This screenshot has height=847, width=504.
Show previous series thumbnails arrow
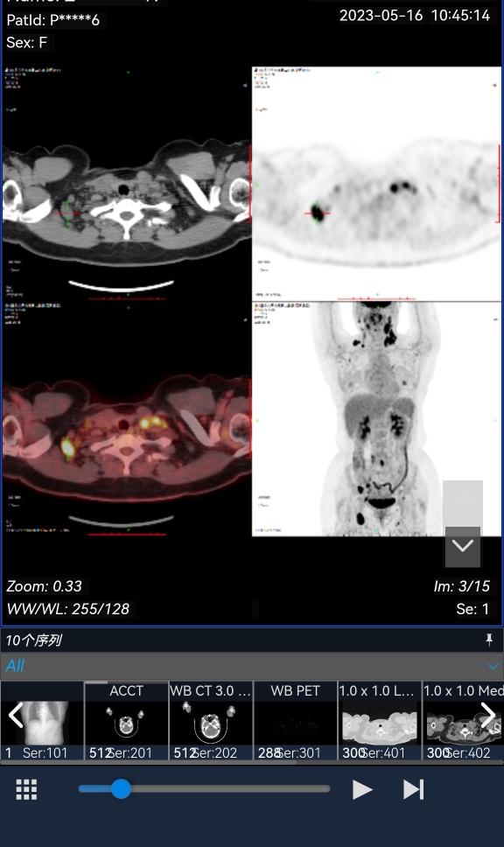tap(15, 716)
